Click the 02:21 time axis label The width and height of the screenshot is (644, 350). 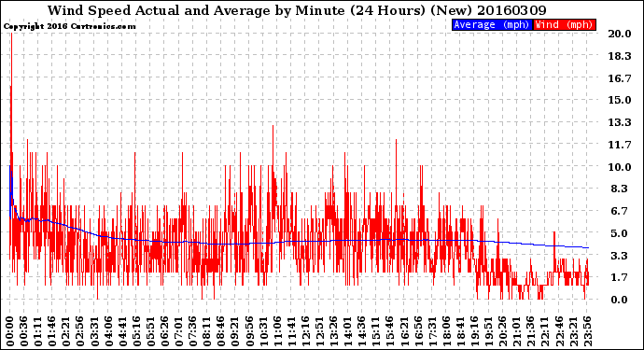[66, 331]
